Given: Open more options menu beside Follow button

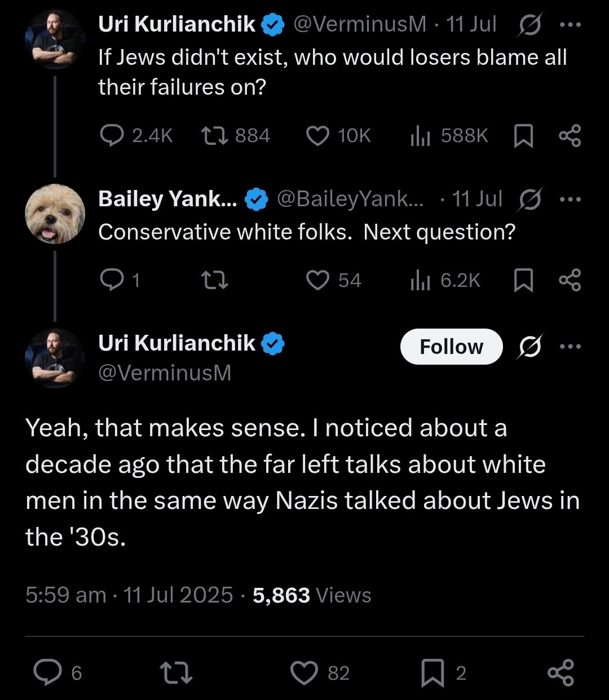Looking at the screenshot, I should (570, 347).
